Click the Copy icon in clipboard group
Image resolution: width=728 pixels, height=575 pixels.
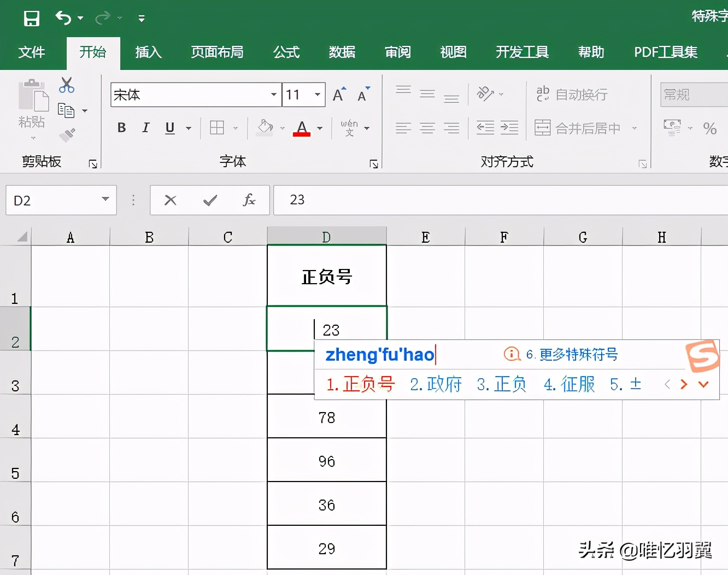[66, 110]
